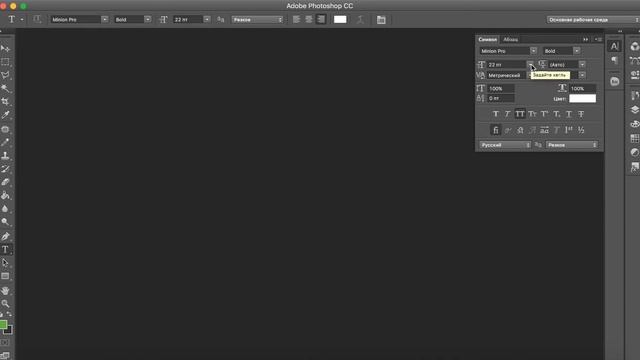Viewport: 640px width, 360px height.
Task: Toggle All Caps in Character panel
Action: pyautogui.click(x=520, y=114)
